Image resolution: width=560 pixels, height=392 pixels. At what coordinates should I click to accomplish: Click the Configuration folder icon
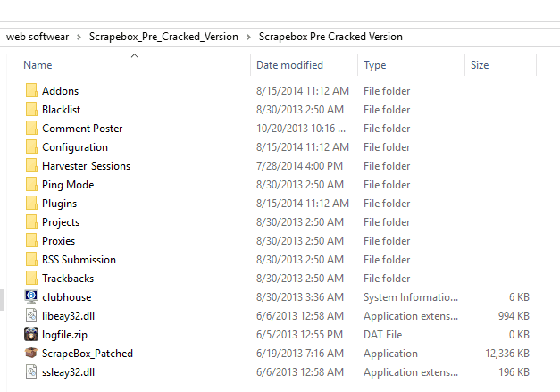click(31, 146)
